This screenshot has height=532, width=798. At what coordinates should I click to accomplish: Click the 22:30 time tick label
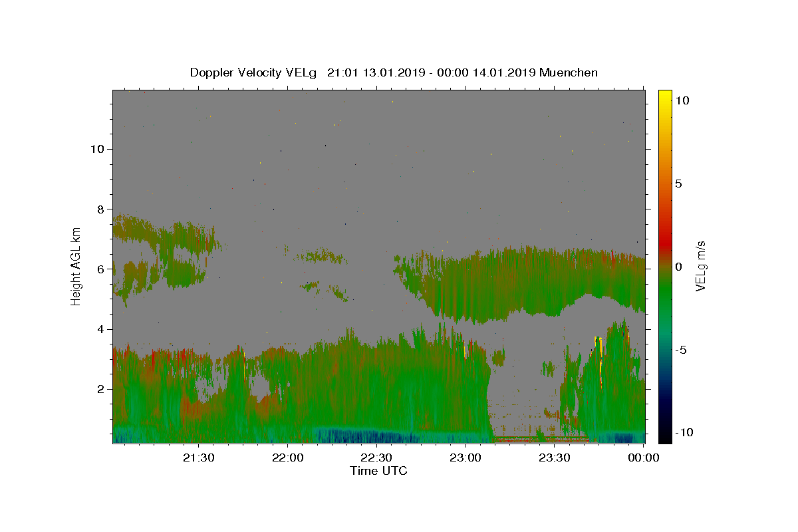pos(376,458)
